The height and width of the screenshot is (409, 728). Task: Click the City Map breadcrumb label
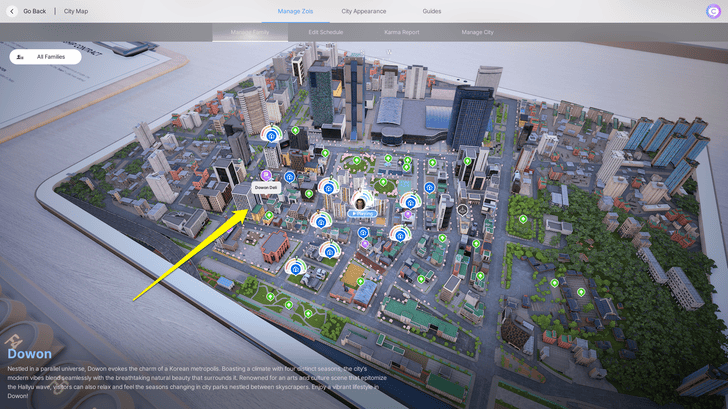(x=76, y=11)
